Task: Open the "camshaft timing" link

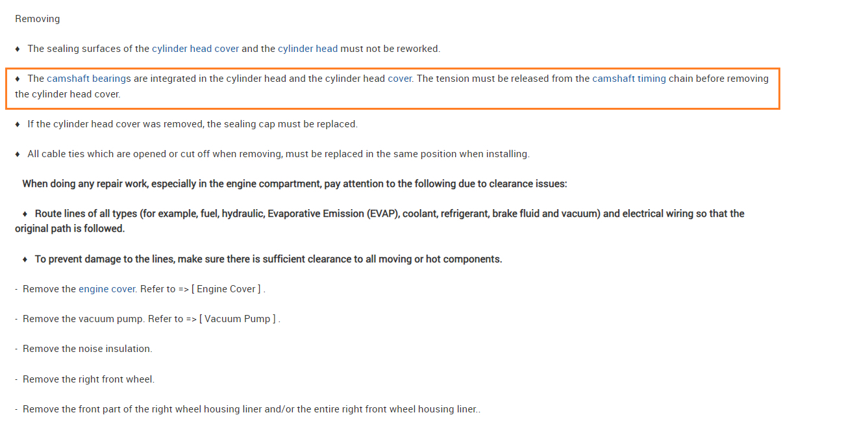Action: (628, 79)
